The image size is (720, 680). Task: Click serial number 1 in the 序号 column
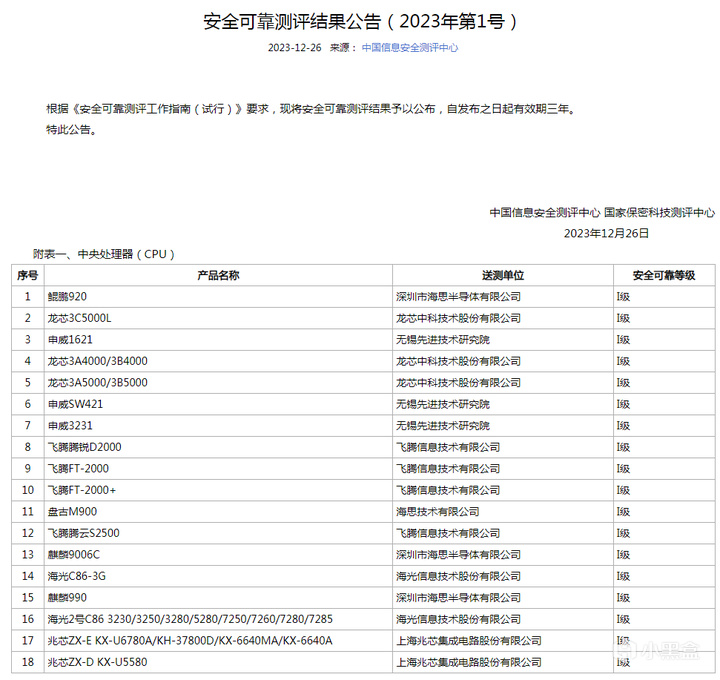[x=28, y=297]
